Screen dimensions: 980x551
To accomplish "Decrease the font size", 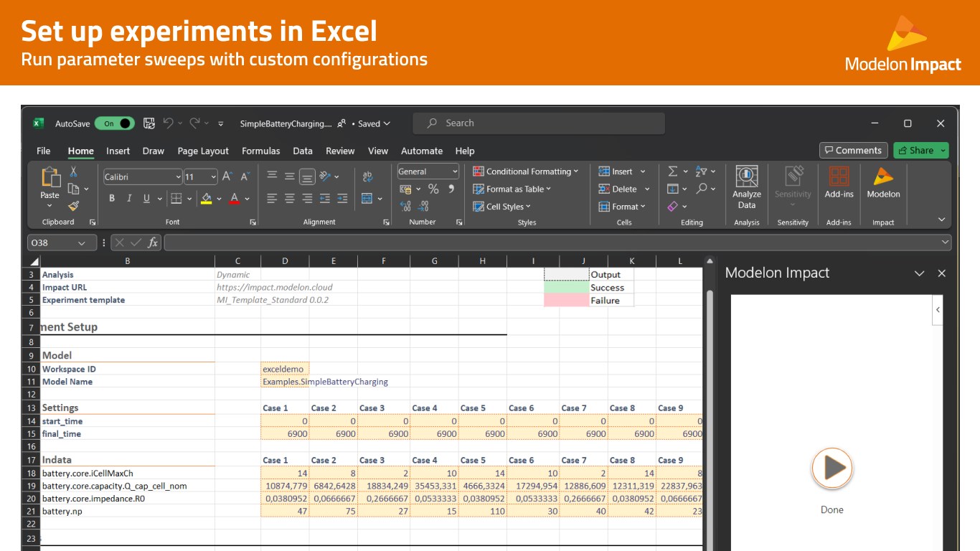I will pyautogui.click(x=245, y=176).
